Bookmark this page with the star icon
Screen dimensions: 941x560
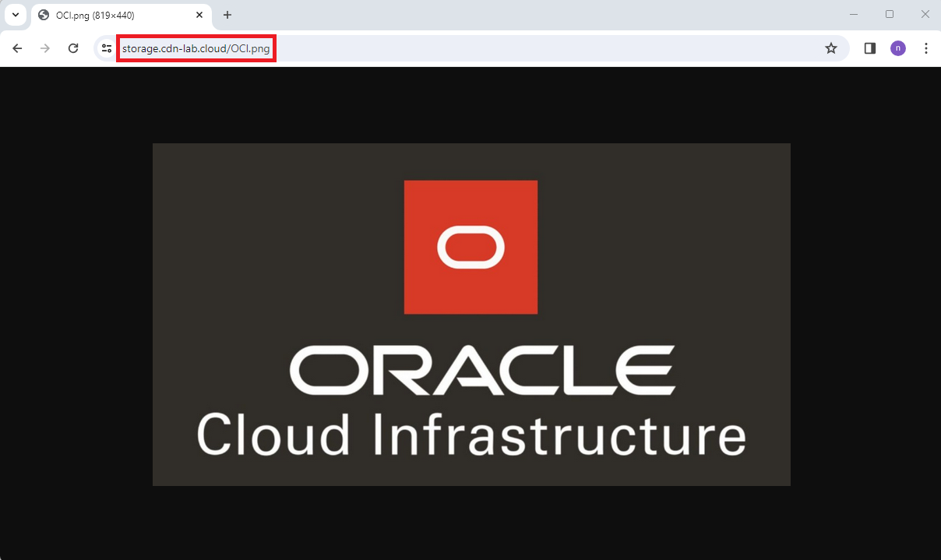(x=831, y=48)
